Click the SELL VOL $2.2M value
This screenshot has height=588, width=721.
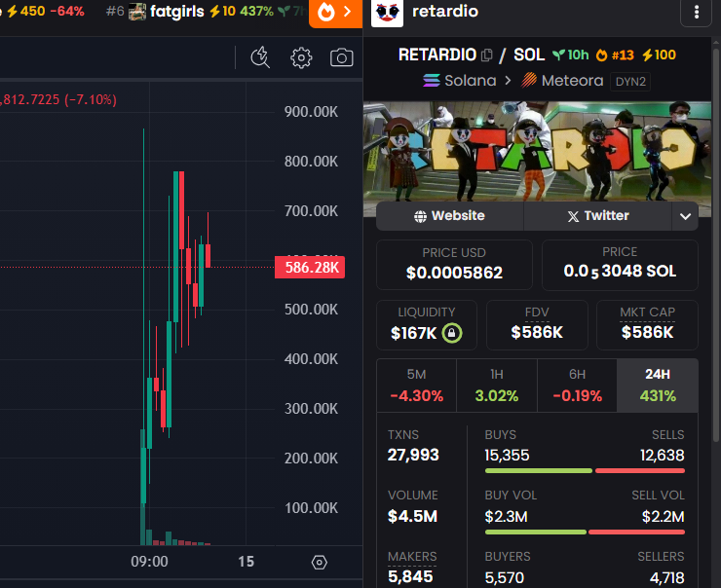click(664, 517)
